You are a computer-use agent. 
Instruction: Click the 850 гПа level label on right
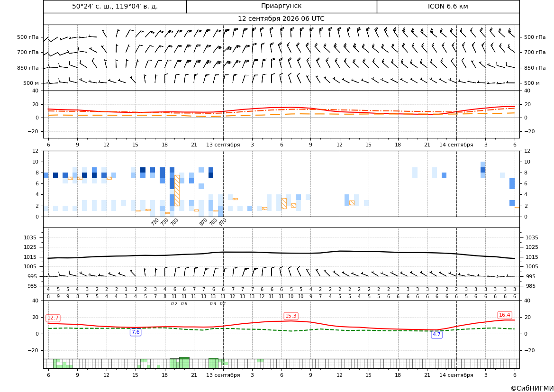[535, 68]
